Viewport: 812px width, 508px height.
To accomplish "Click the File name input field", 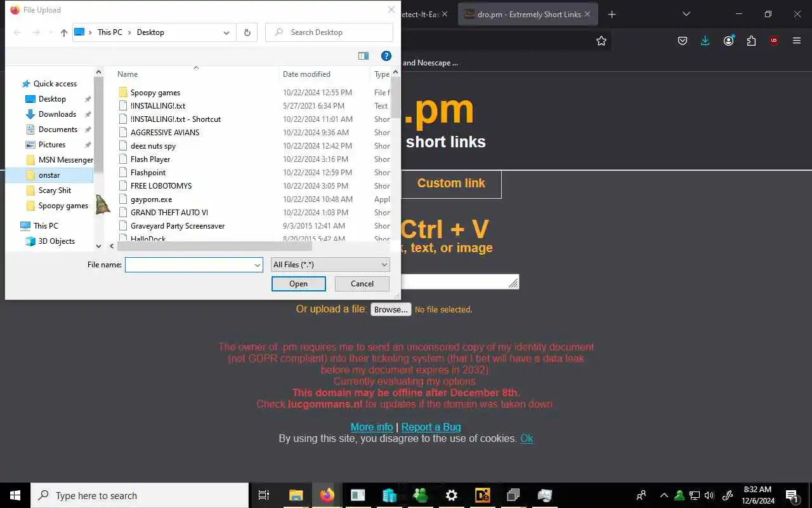I will click(188, 265).
